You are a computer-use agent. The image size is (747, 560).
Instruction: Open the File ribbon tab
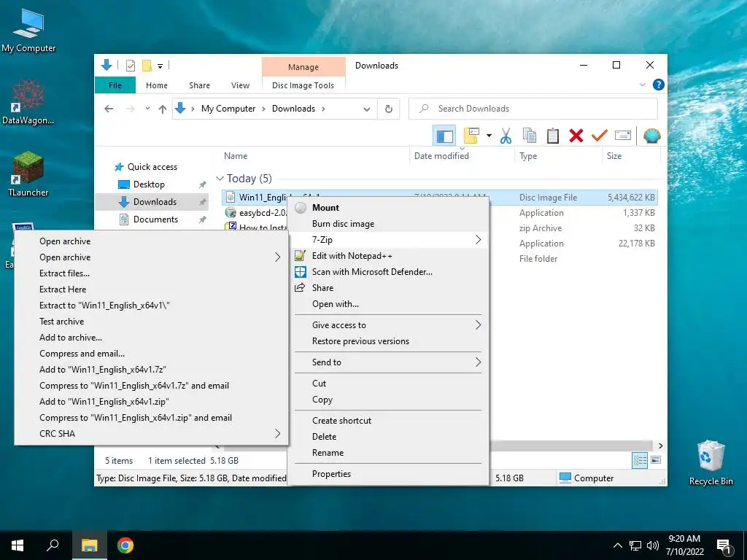(x=115, y=85)
